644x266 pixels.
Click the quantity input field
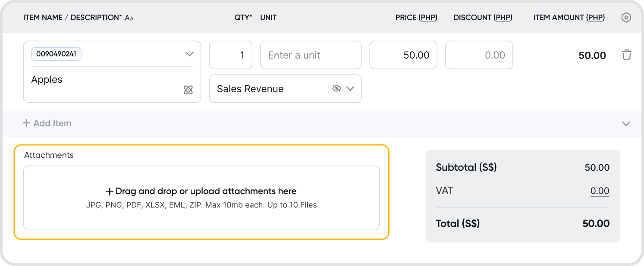(231, 55)
